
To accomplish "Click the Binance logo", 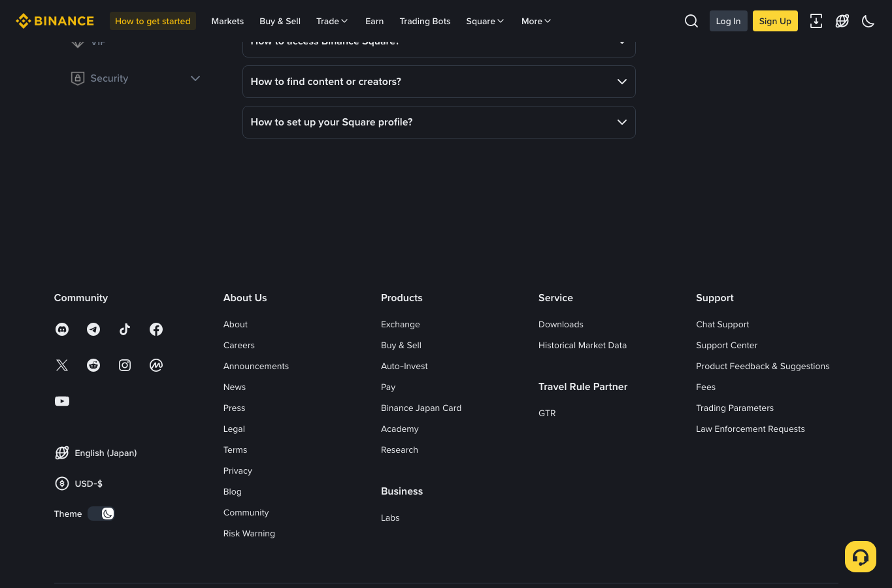I will pos(55,21).
